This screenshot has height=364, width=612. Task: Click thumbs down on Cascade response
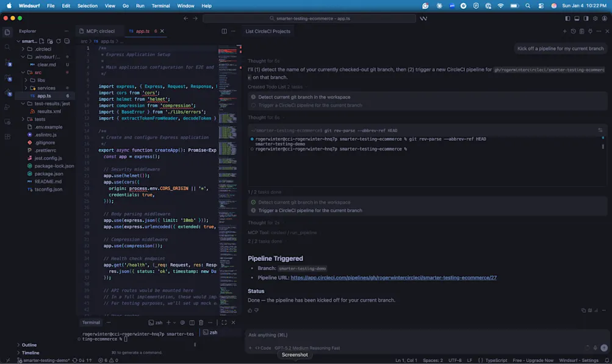click(x=256, y=310)
